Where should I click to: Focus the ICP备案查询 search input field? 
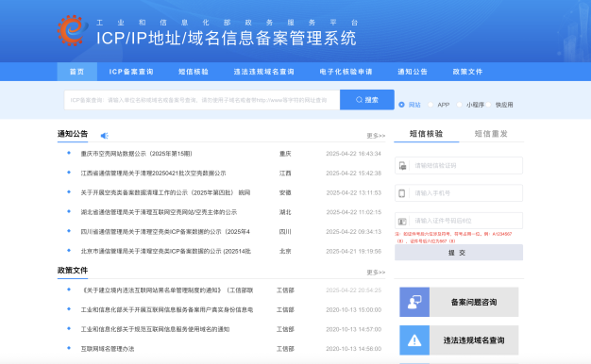pyautogui.click(x=202, y=100)
